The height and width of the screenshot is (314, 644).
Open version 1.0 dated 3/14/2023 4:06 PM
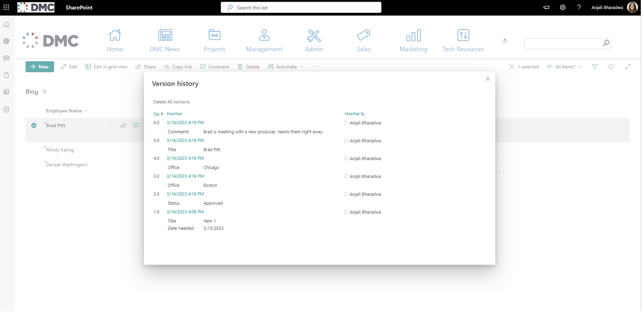point(186,212)
